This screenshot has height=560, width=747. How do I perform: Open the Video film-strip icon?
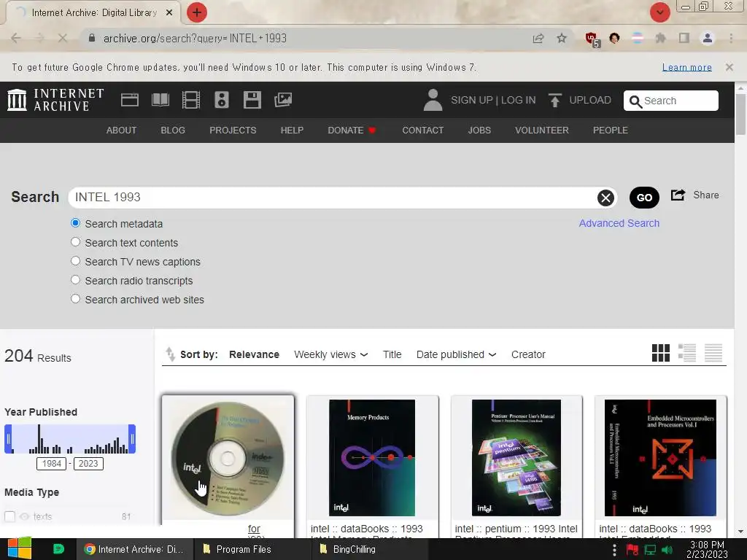[x=190, y=100]
